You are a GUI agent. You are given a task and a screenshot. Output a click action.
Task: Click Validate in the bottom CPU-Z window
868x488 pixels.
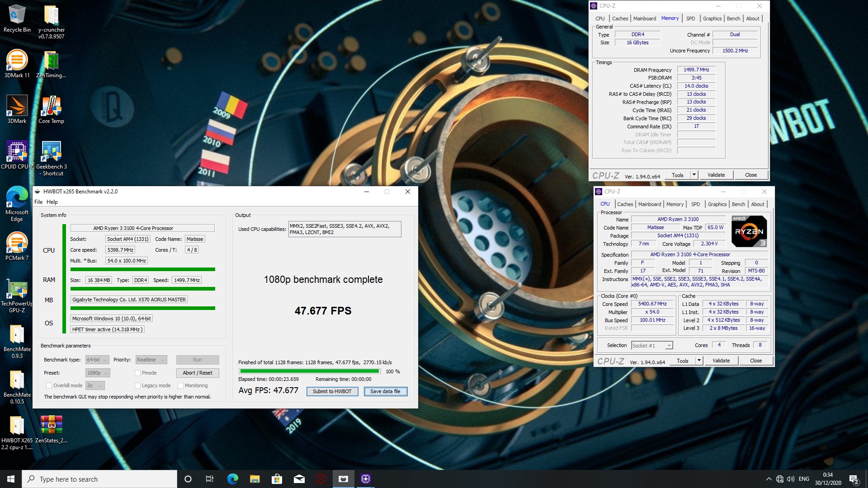(x=721, y=361)
